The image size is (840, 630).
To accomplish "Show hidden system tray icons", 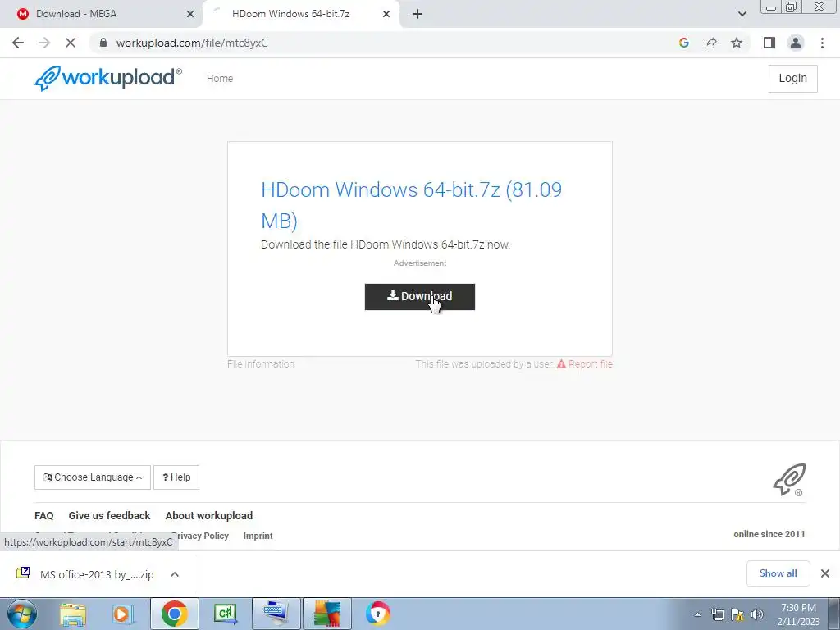I will [x=697, y=615].
